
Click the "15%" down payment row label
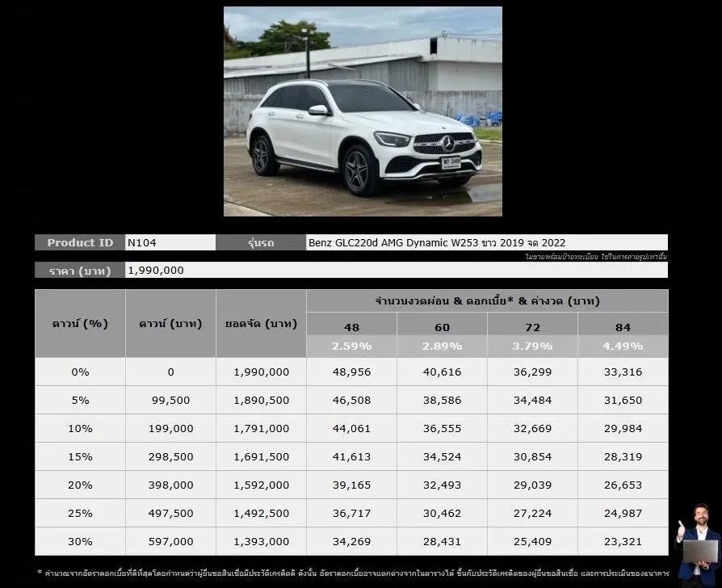80,457
